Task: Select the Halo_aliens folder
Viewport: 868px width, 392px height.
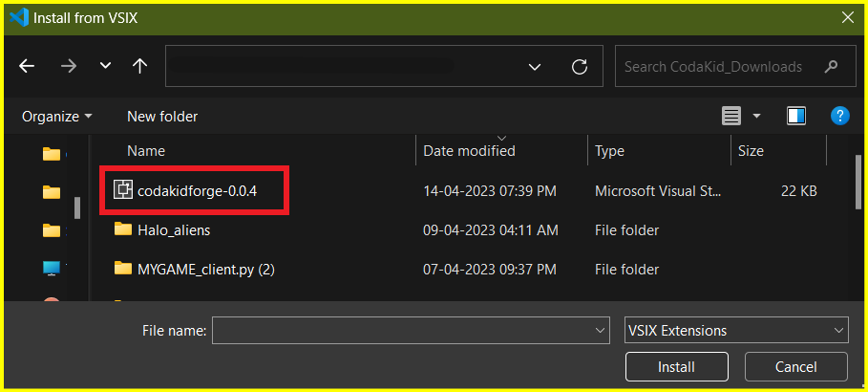Action: 174,229
